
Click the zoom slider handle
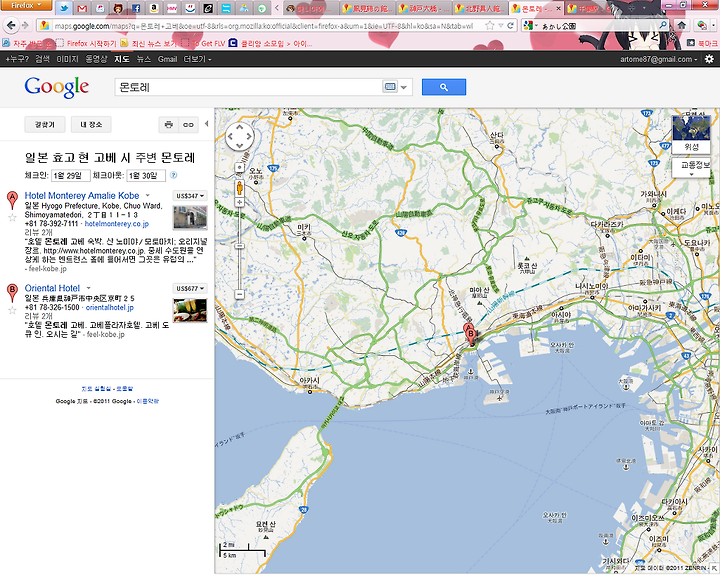239,246
